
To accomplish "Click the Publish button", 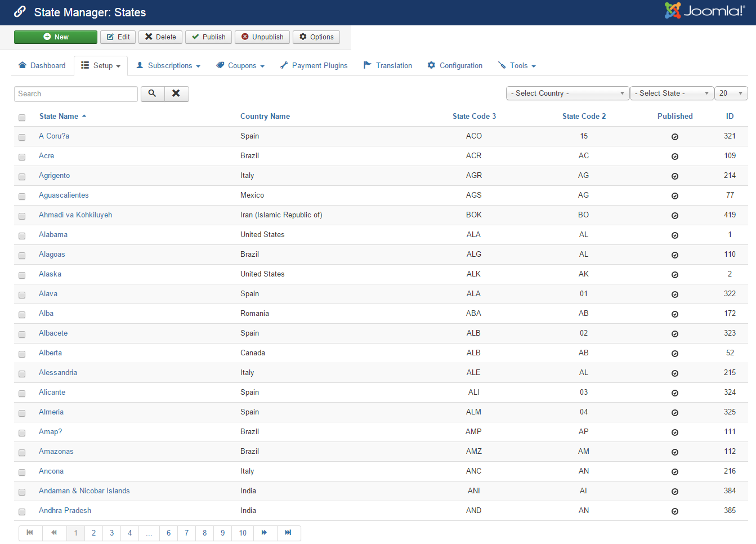I will point(208,37).
